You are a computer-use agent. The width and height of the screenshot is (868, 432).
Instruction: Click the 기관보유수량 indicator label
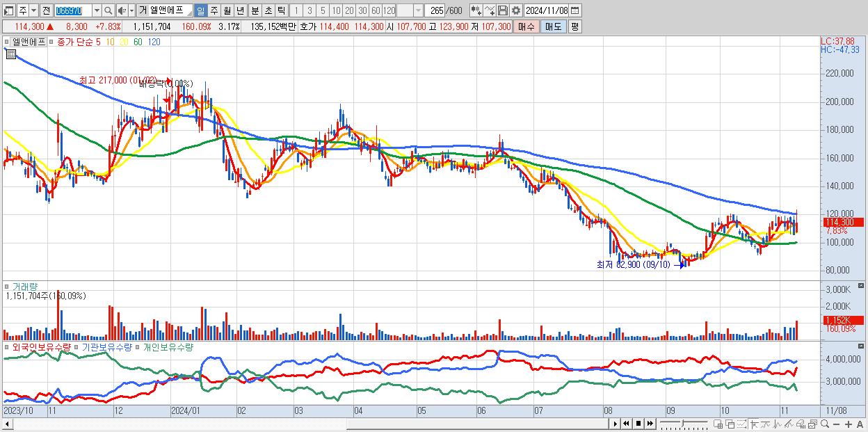pos(107,346)
